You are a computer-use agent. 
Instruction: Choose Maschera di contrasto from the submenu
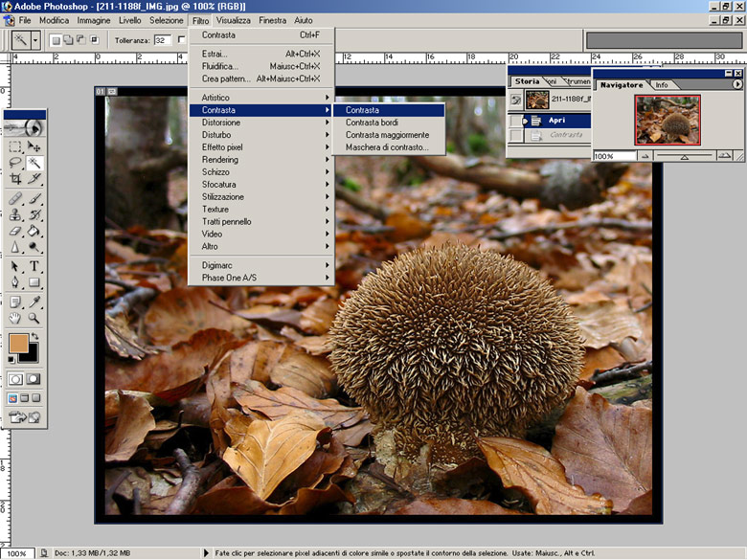point(387,147)
